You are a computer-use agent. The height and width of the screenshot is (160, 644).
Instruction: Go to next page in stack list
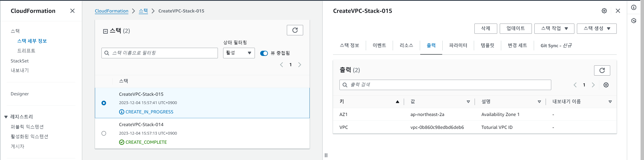pos(300,65)
